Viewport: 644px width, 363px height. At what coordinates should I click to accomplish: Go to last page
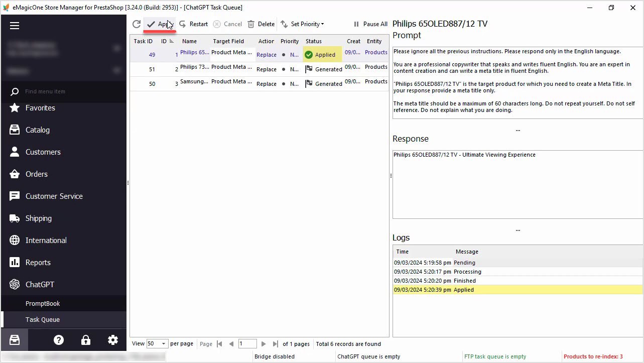[x=275, y=344]
